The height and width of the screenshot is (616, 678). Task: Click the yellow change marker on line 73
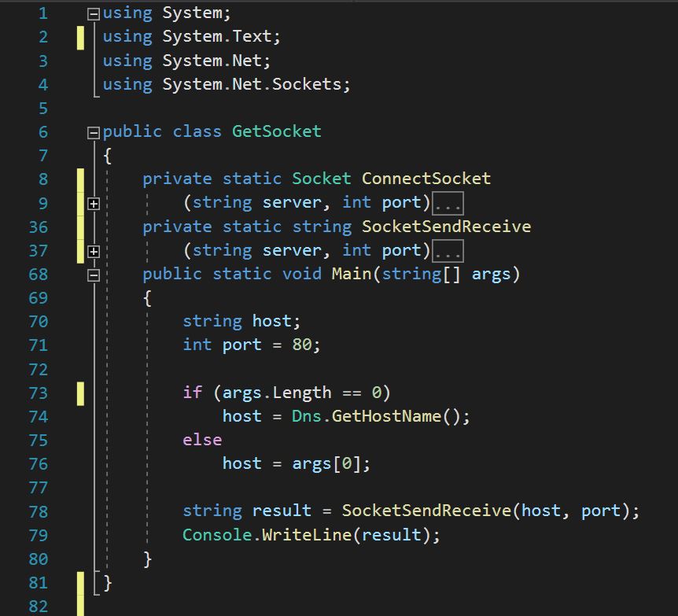[x=80, y=393]
